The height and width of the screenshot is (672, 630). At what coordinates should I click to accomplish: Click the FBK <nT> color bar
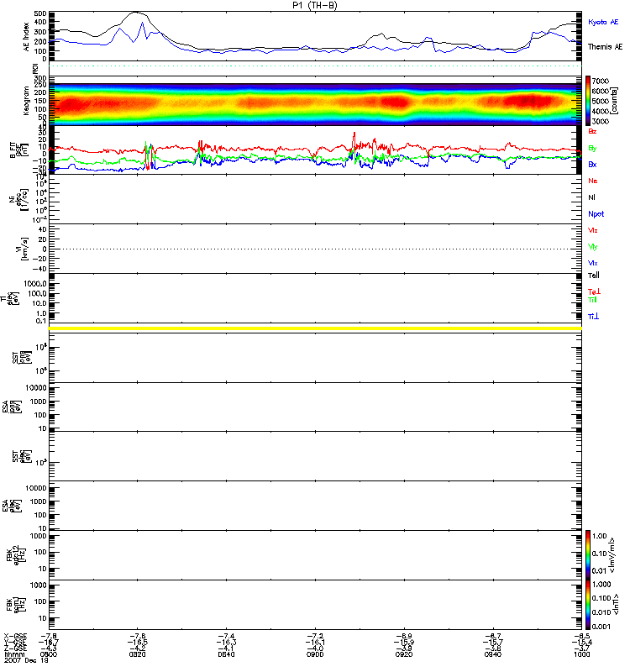[588, 605]
